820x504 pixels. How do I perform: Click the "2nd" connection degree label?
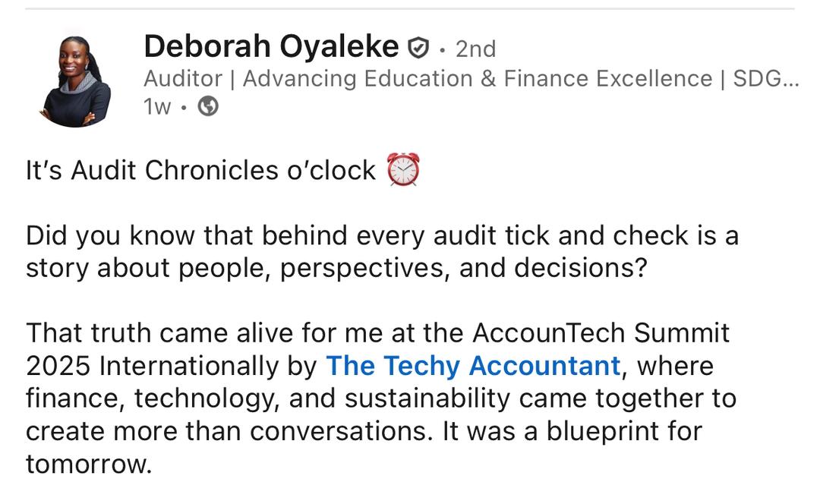[x=475, y=49]
